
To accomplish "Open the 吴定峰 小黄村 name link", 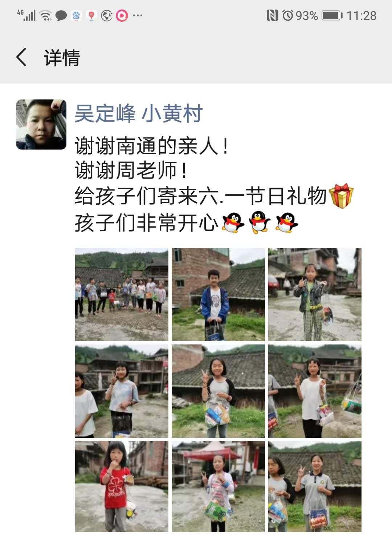I will point(139,114).
